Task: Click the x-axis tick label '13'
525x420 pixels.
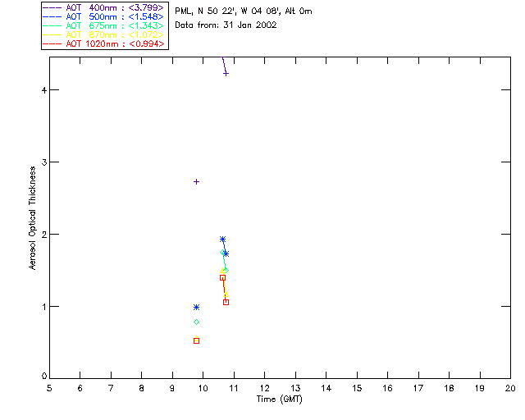Action: tap(295, 388)
